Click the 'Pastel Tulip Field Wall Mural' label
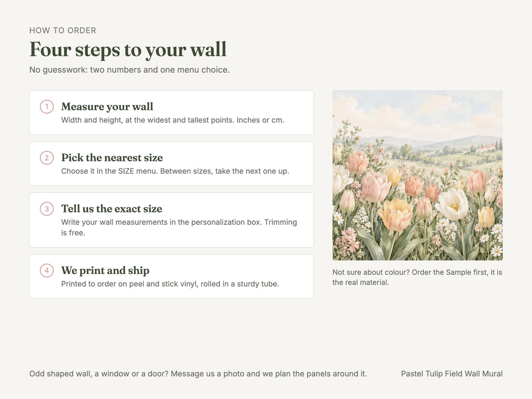The width and height of the screenshot is (532, 399). (452, 374)
